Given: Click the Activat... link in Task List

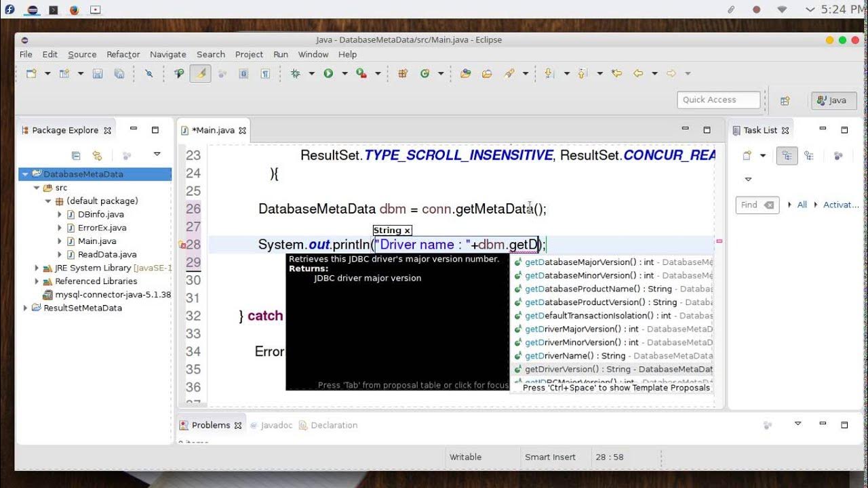Looking at the screenshot, I should point(841,205).
